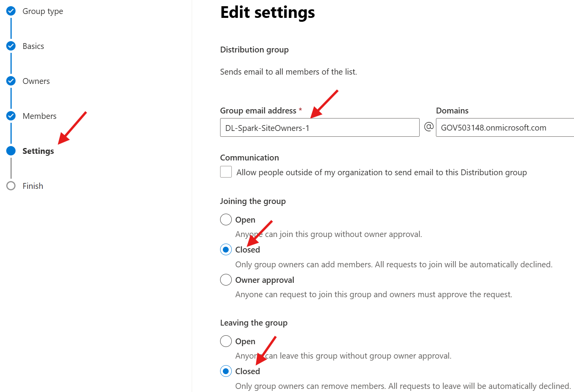Click the Members step checkmark icon

coord(11,116)
